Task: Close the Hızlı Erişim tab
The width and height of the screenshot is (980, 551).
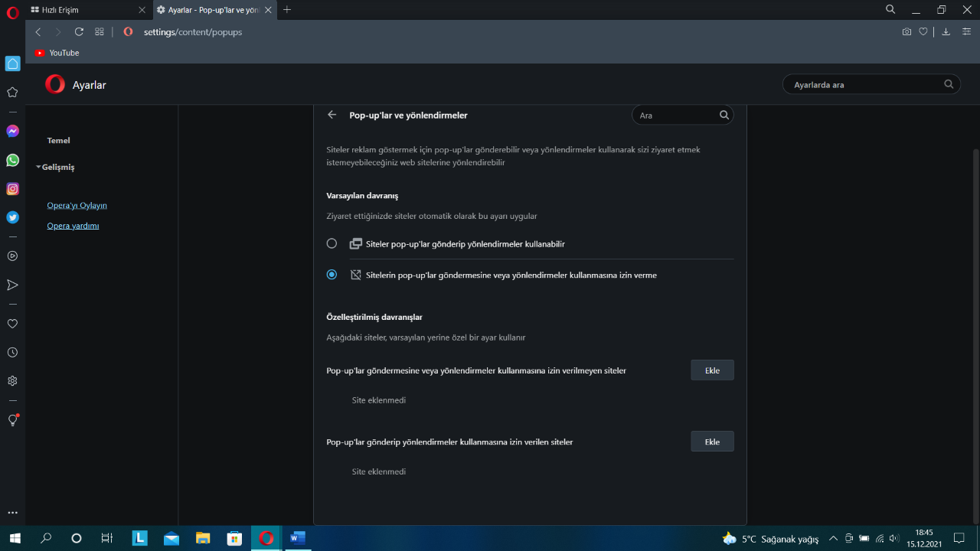Action: [x=142, y=9]
